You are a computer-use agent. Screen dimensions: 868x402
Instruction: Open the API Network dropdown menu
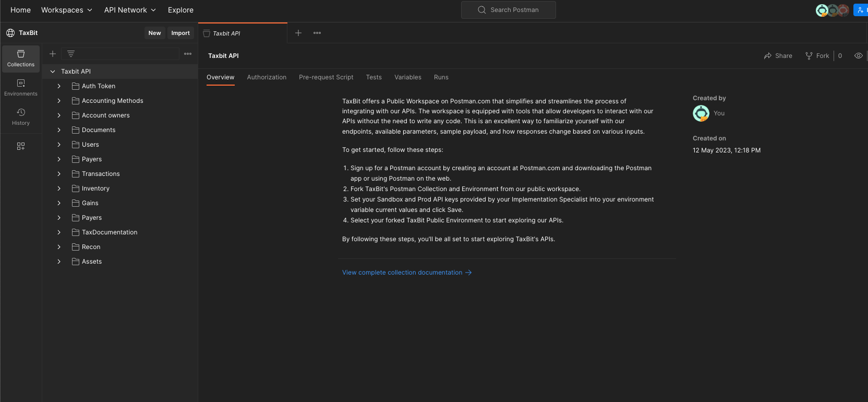click(x=130, y=10)
